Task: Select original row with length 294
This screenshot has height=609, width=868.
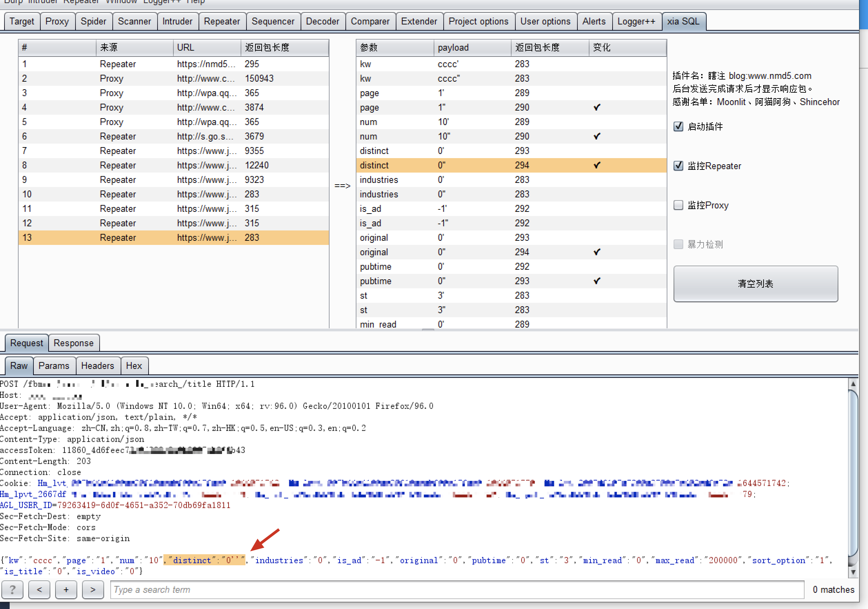Action: click(x=511, y=252)
